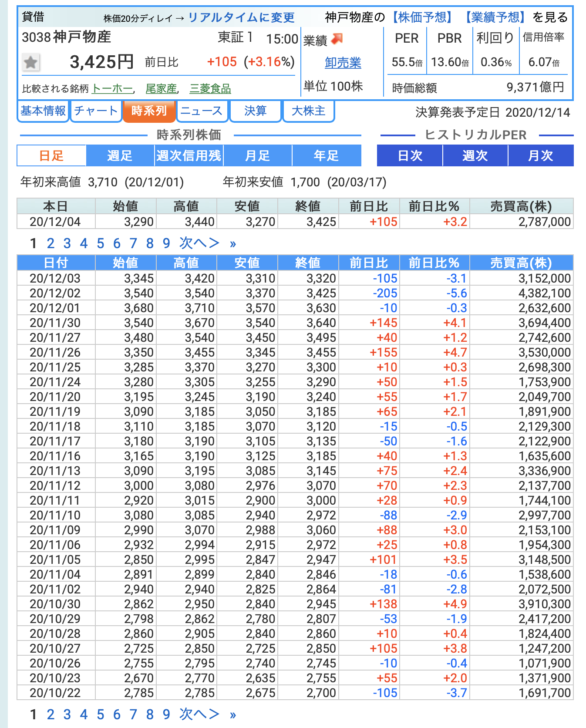Click the PBR value 13.60倍
The height and width of the screenshot is (728, 586).
pos(450,62)
